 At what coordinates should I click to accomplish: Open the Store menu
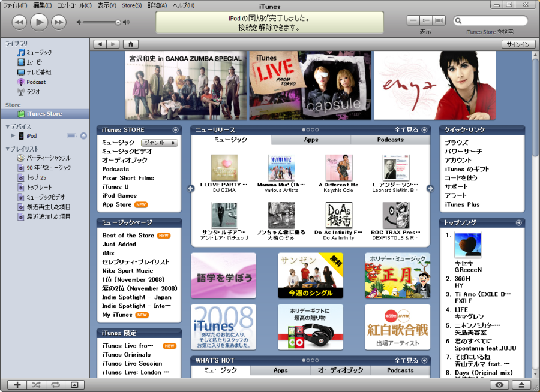tap(131, 5)
